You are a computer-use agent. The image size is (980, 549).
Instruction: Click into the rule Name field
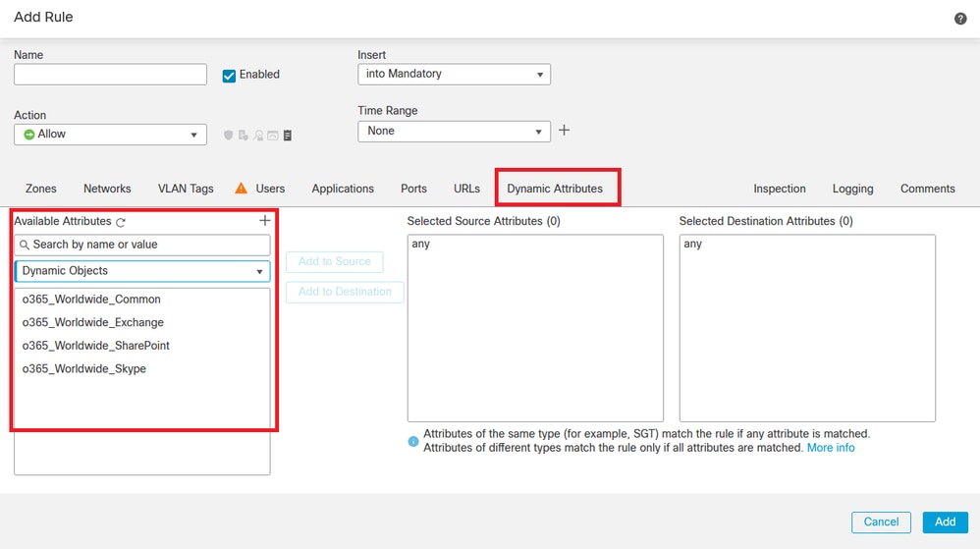(110, 75)
